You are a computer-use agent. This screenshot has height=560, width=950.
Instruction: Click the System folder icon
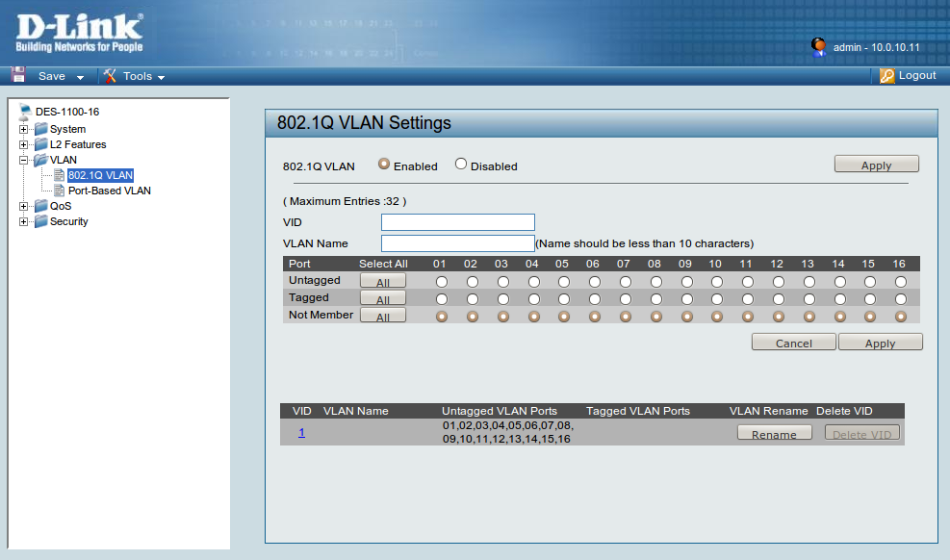(x=40, y=129)
